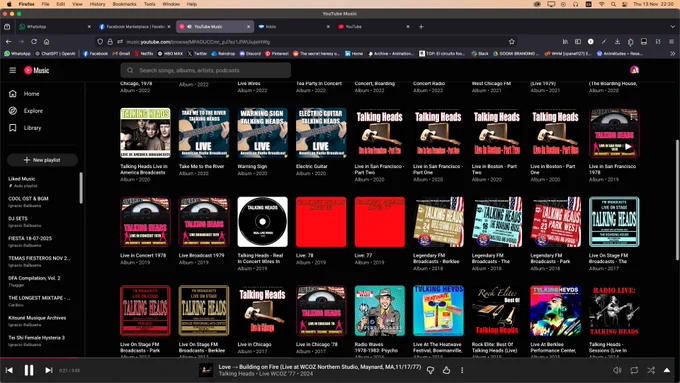The image size is (680, 383).
Task: Open Radio Waves 1978-1983 album
Action: click(x=379, y=311)
